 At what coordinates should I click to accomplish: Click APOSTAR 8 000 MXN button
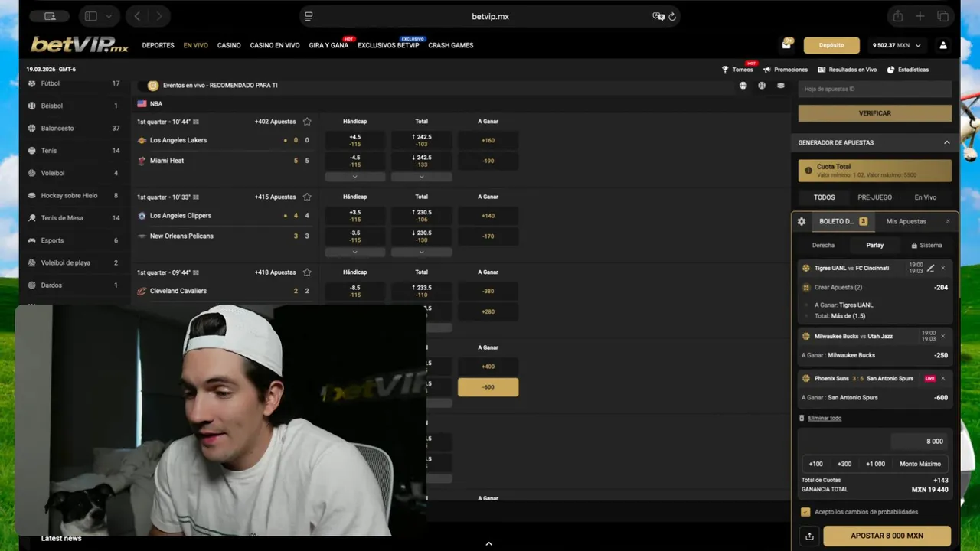(887, 536)
